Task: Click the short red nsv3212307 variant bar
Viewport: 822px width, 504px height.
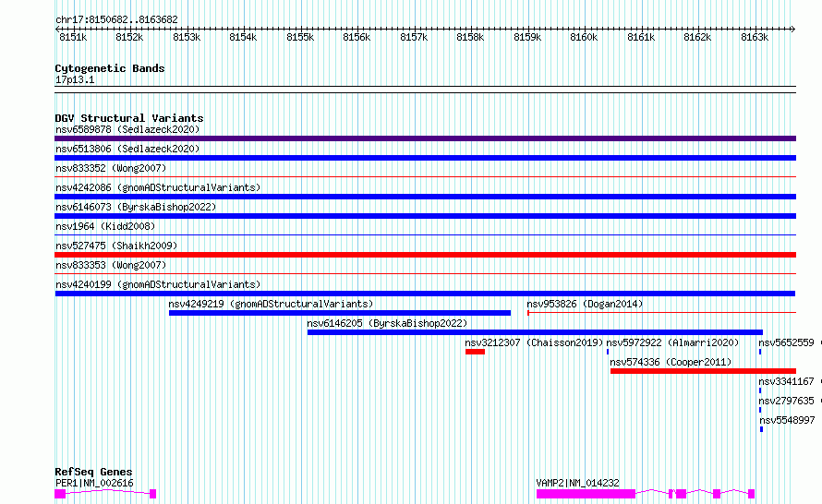Action: [x=475, y=352]
